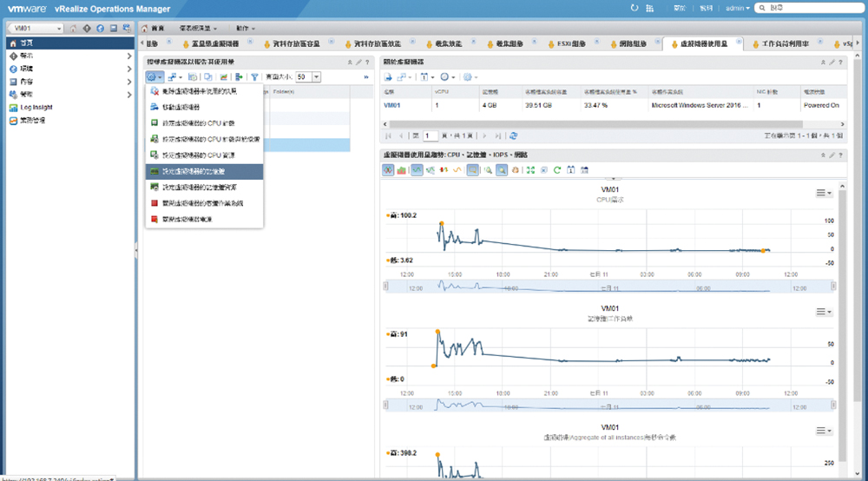Grab left handle of CPU chart range slider
Image resolution: width=868 pixels, height=481 pixels.
click(386, 287)
